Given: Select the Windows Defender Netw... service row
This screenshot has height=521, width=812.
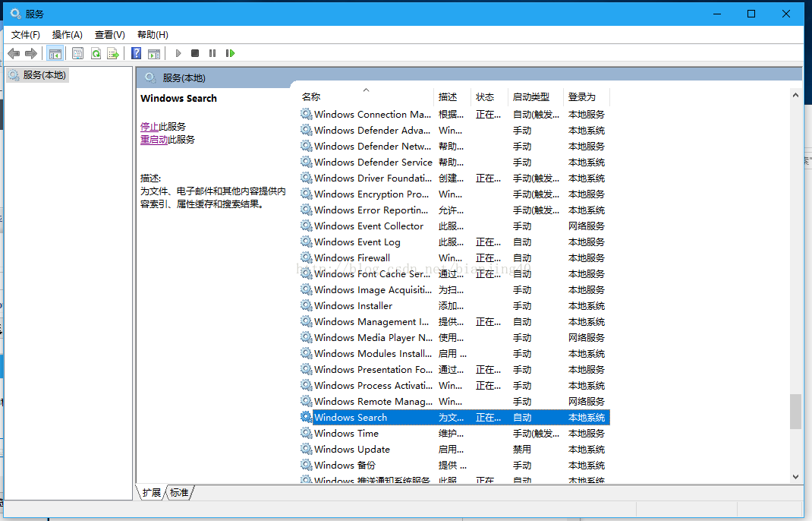Looking at the screenshot, I should coord(455,146).
